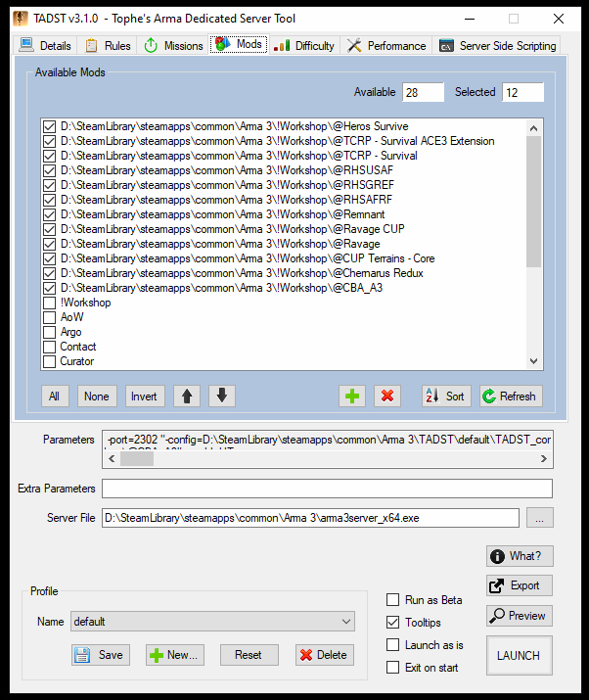Open the profile Name dropdown
589x700 pixels.
click(x=212, y=622)
